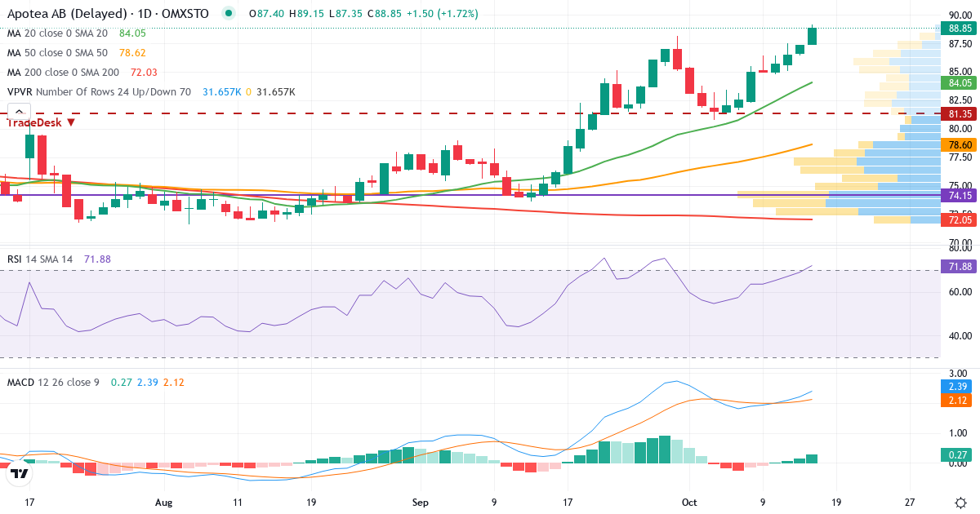Click the TradingView logo

20,472
